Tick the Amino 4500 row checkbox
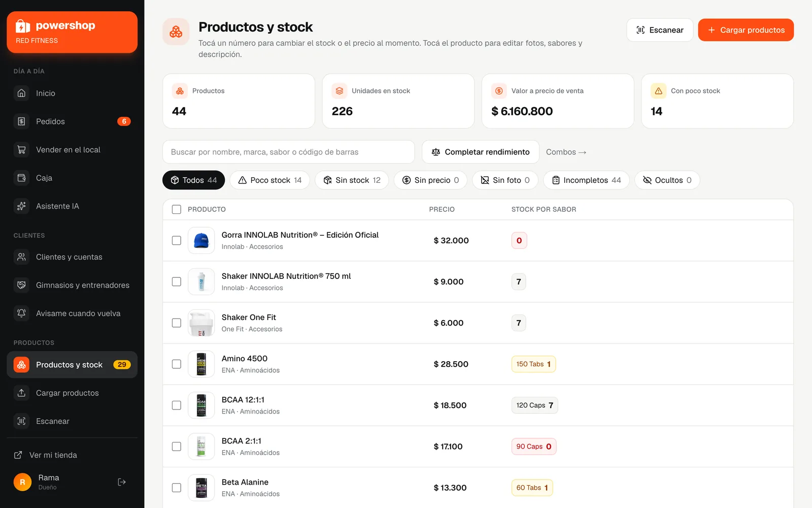 177,364
